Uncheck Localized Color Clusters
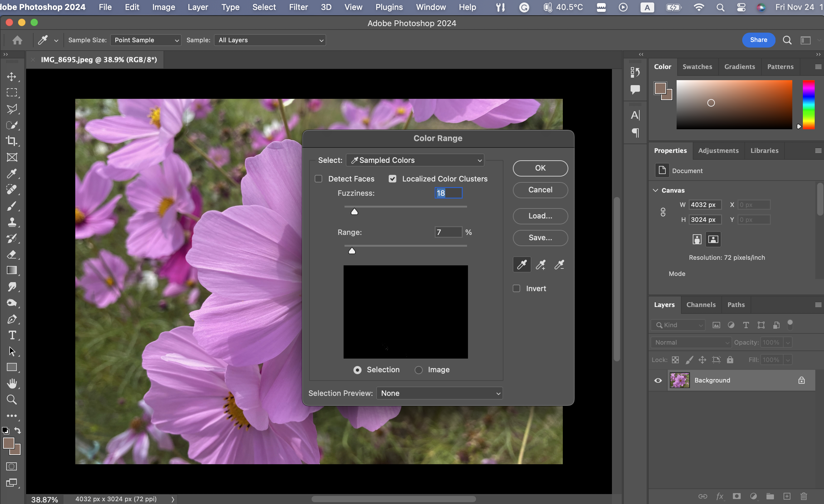 [392, 179]
